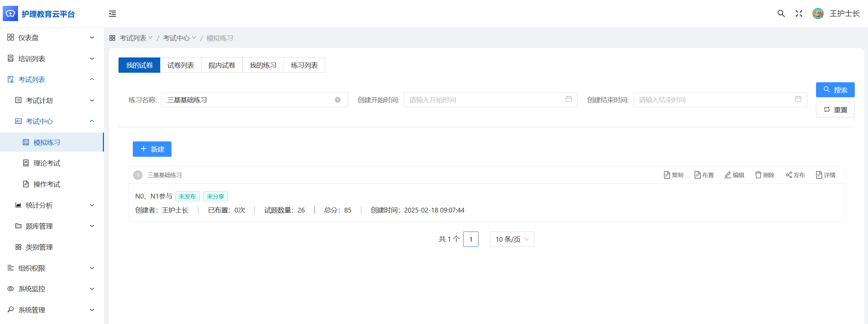
Task: Clear the practice name input field
Action: click(338, 100)
